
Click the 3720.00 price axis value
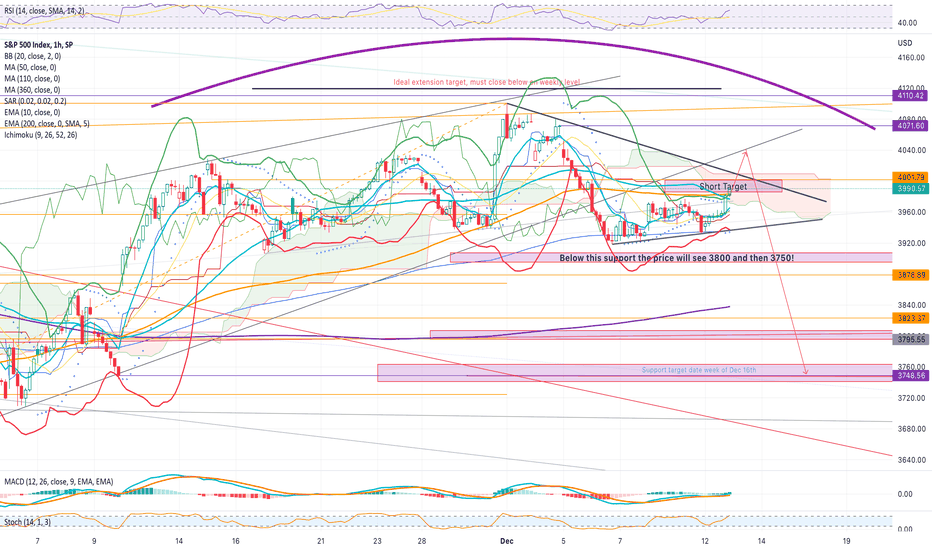click(x=911, y=398)
